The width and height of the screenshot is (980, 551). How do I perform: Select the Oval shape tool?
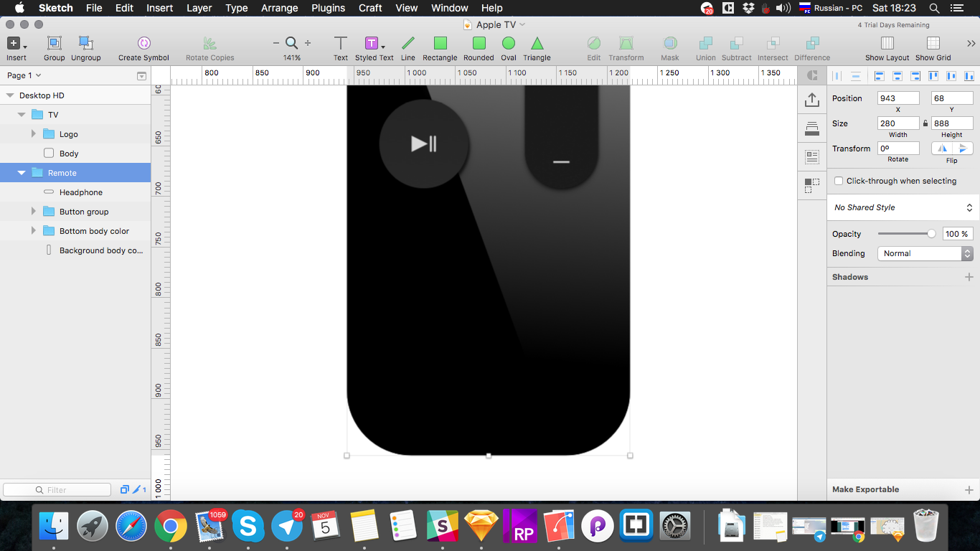pos(509,44)
